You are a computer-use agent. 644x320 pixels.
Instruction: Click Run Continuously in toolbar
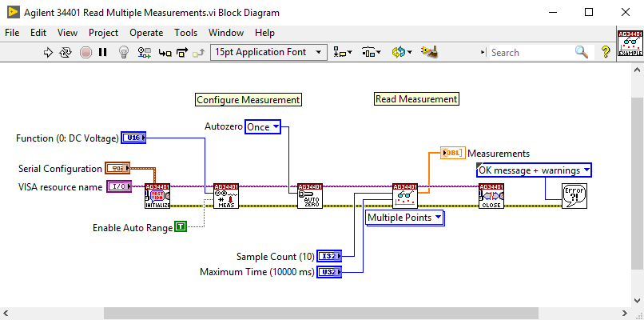(66, 52)
